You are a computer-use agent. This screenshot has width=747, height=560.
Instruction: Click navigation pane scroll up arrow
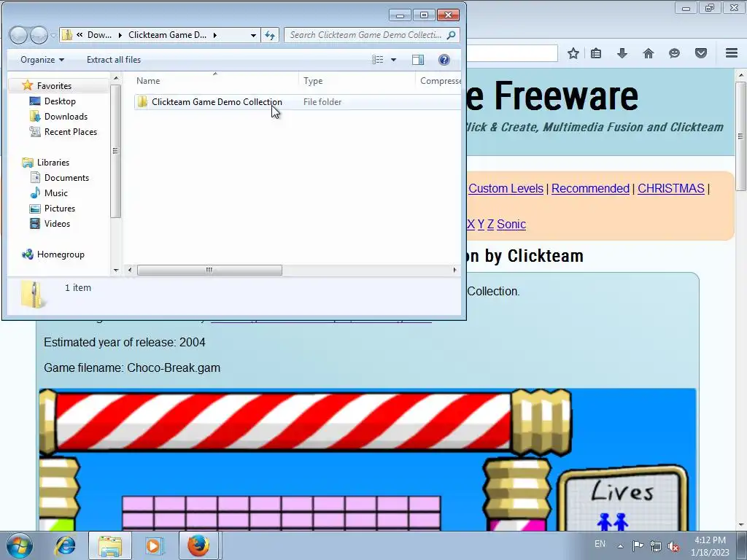point(116,78)
